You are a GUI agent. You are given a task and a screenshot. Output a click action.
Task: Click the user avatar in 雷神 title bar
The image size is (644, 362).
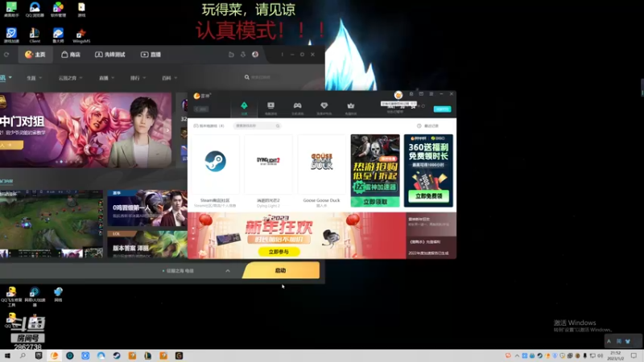coord(398,95)
